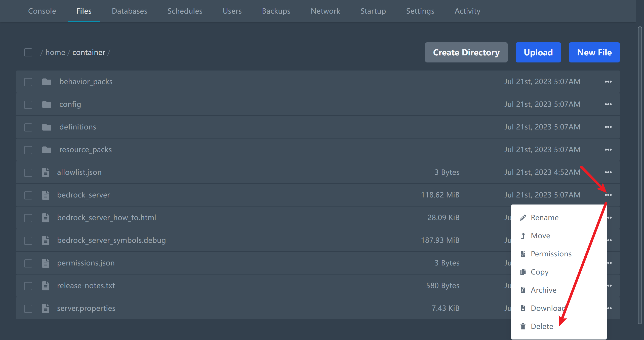Click the Create Directory button

coord(466,52)
